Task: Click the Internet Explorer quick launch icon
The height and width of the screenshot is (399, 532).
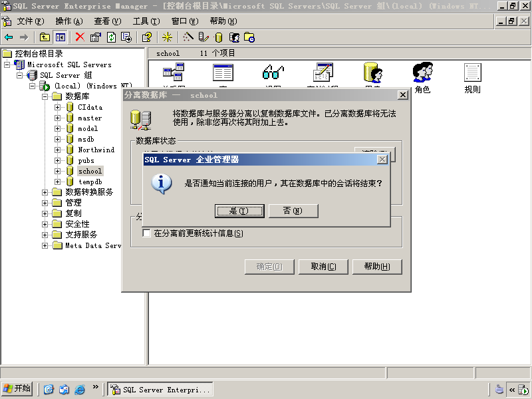Action: [x=80, y=389]
